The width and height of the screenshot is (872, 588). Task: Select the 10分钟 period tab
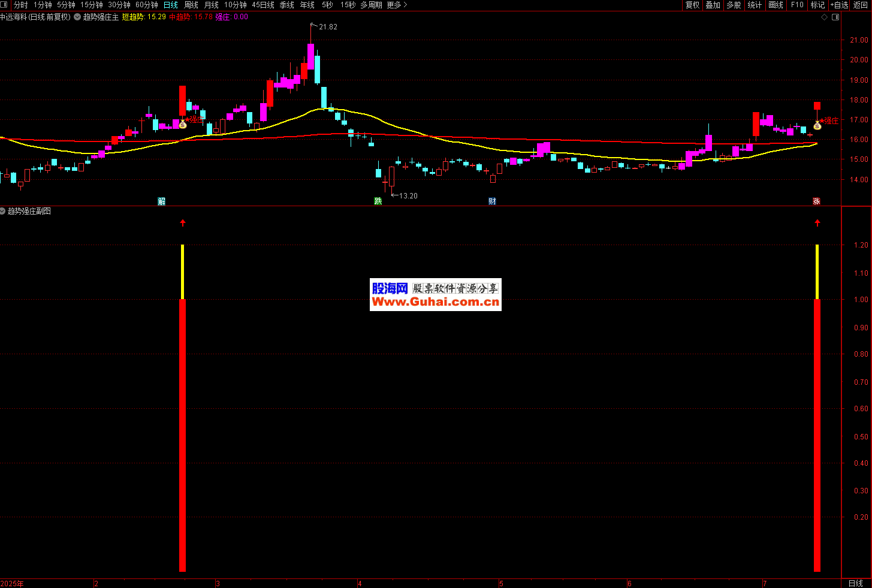[236, 5]
